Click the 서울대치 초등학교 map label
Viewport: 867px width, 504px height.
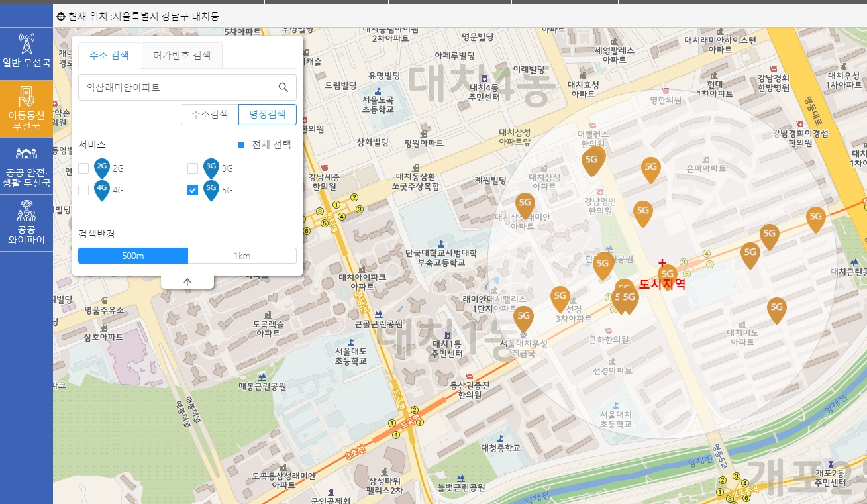point(617,419)
